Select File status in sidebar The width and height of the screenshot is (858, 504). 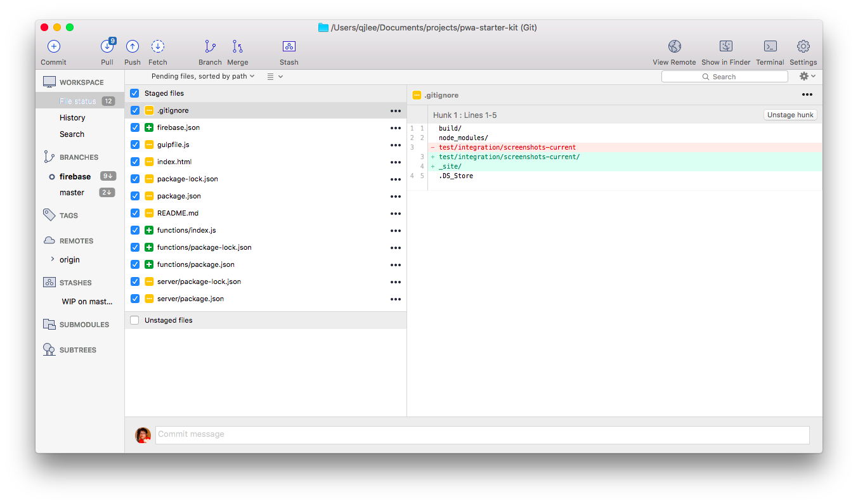(x=80, y=101)
